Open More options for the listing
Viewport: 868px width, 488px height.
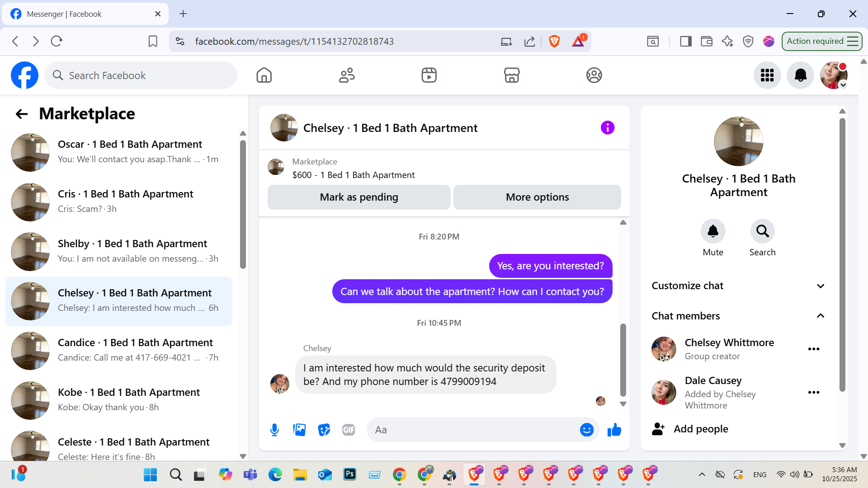click(x=537, y=197)
